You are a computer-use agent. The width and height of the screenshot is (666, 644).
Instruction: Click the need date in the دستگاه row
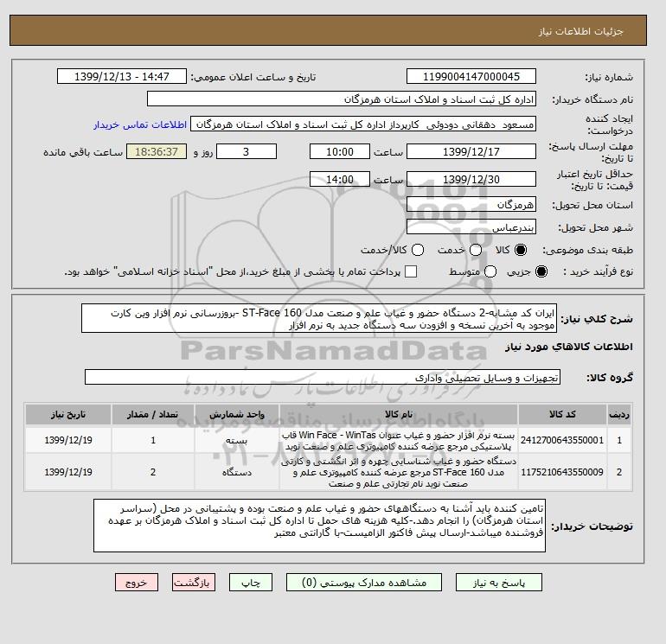pyautogui.click(x=68, y=472)
